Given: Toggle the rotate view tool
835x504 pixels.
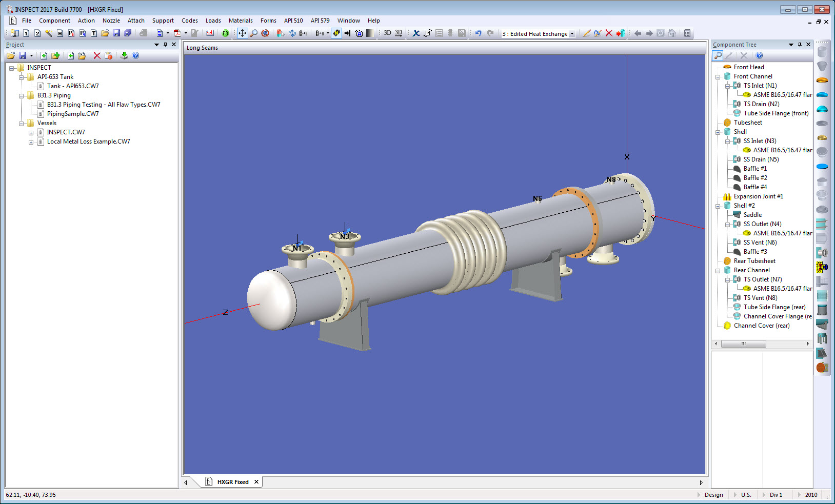Looking at the screenshot, I should point(265,33).
